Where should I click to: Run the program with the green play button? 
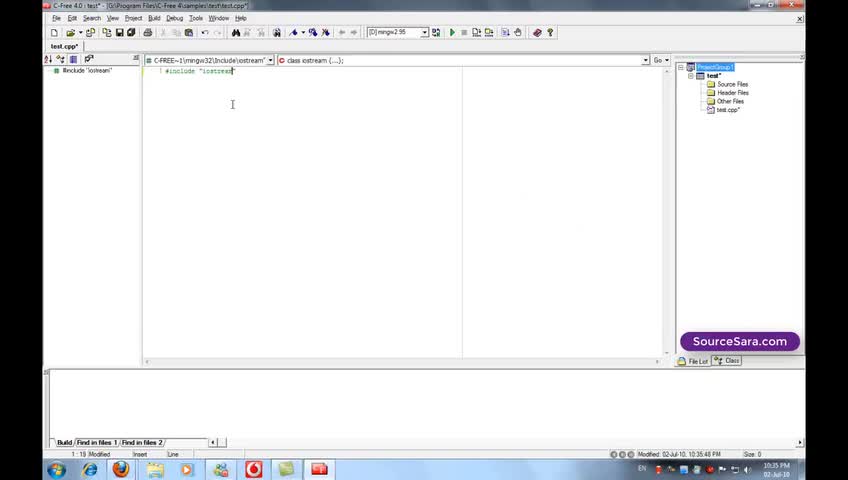452,32
